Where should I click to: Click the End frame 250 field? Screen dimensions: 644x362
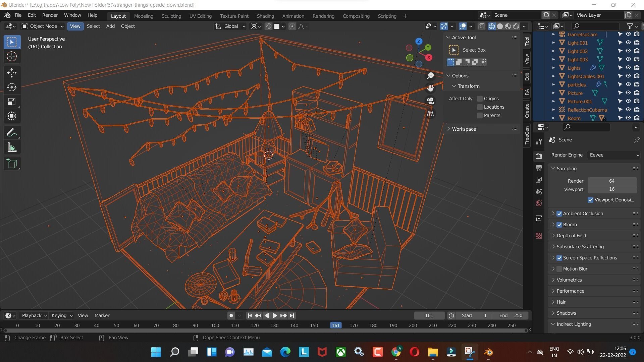511,315
